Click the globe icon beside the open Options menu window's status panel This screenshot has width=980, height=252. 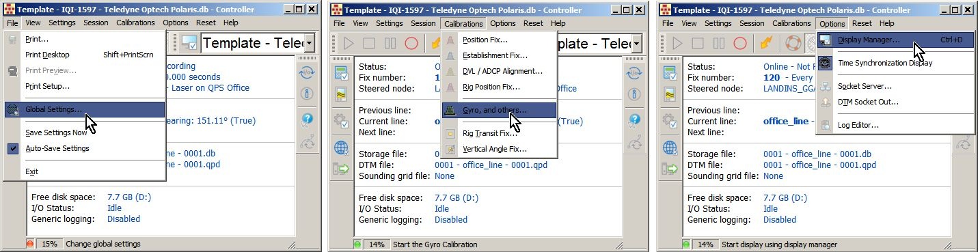tap(669, 147)
